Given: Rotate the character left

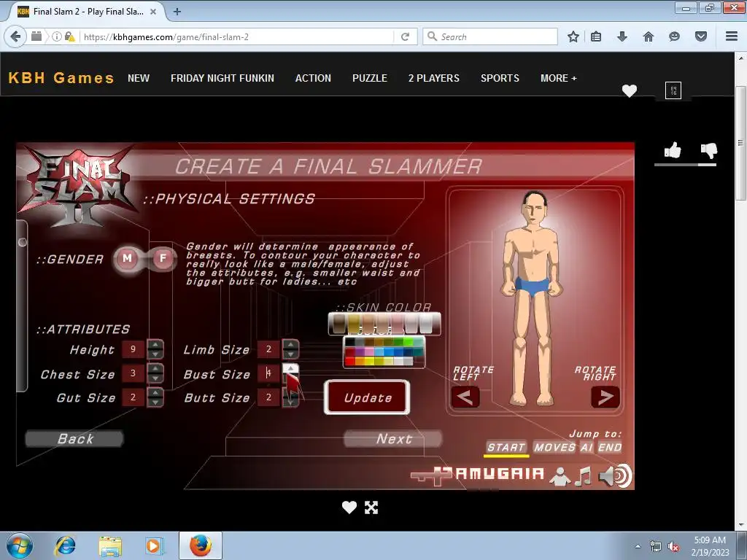Looking at the screenshot, I should (465, 397).
